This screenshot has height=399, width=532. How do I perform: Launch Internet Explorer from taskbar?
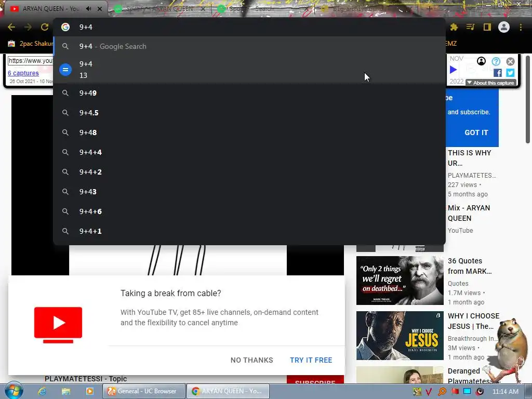click(42, 391)
